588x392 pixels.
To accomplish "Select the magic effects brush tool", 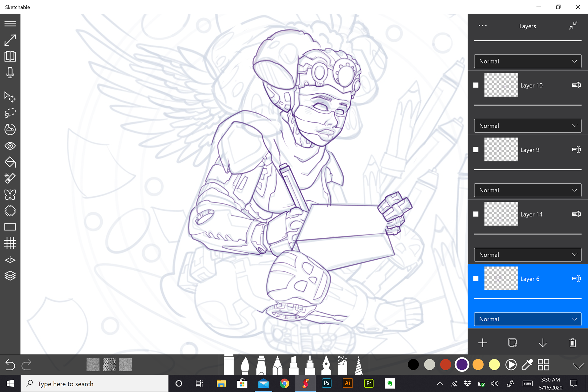I will coord(10,178).
